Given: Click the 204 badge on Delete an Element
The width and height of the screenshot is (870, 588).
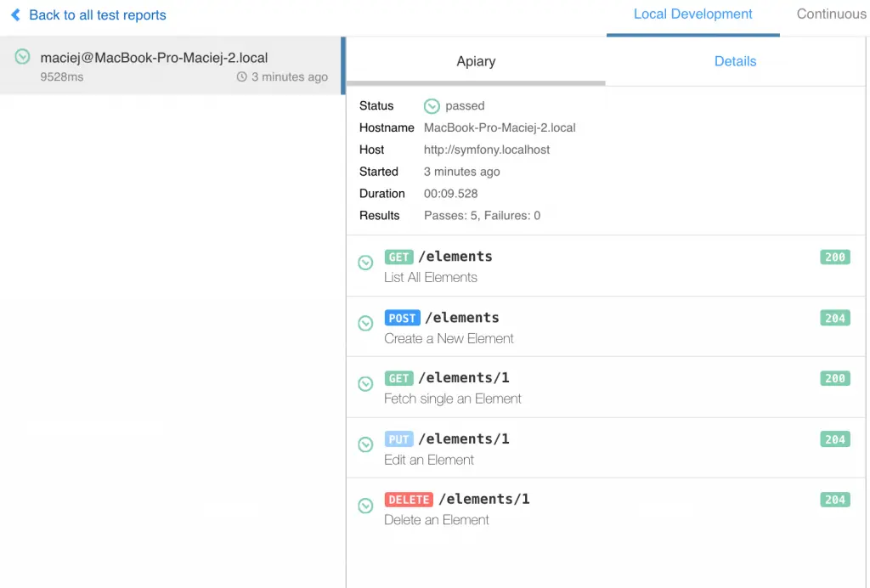Looking at the screenshot, I should click(x=834, y=500).
